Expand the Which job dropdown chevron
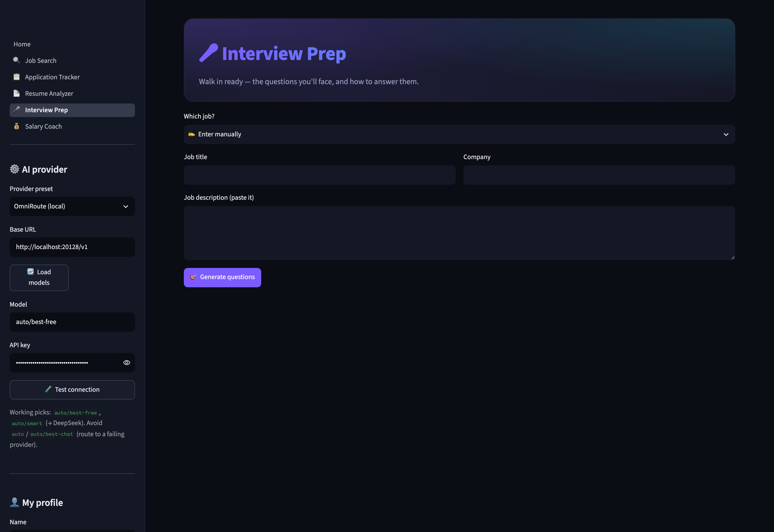The width and height of the screenshot is (774, 532). tap(726, 134)
